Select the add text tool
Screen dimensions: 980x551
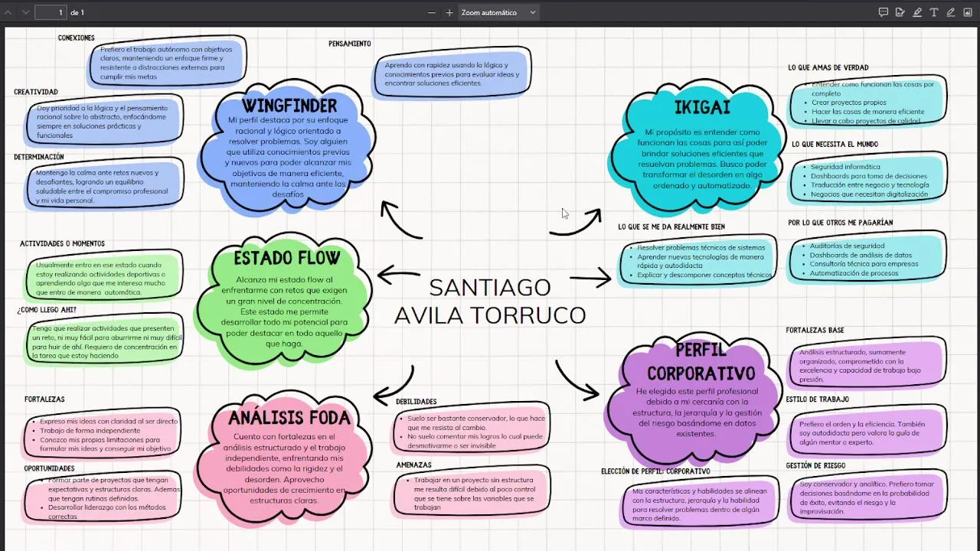coord(934,12)
